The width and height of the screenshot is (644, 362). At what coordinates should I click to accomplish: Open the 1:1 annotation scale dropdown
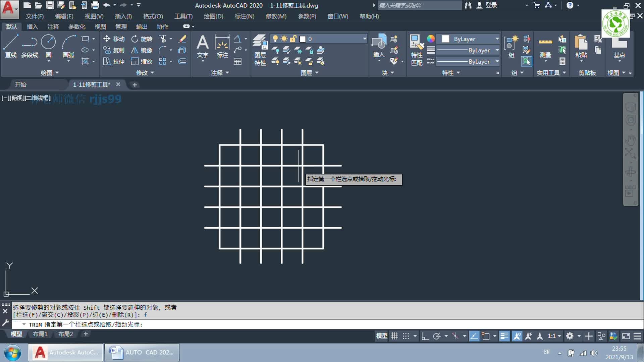point(554,336)
